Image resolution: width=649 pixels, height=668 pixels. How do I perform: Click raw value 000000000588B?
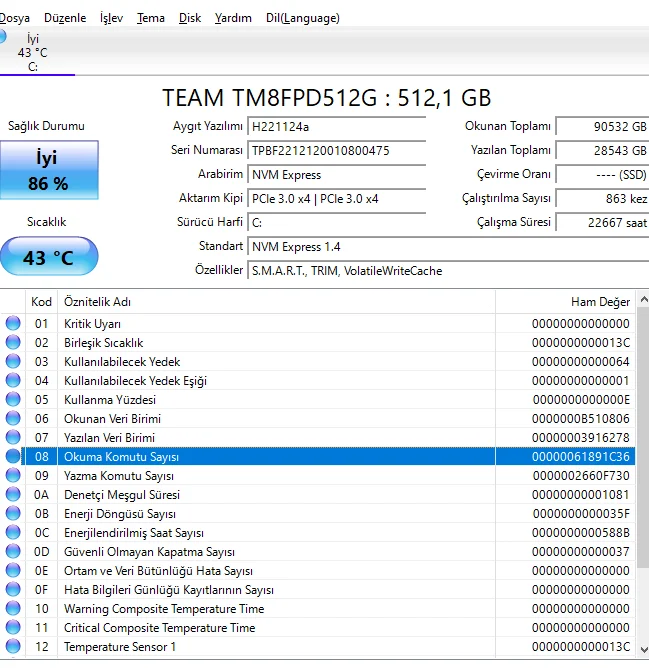(581, 533)
